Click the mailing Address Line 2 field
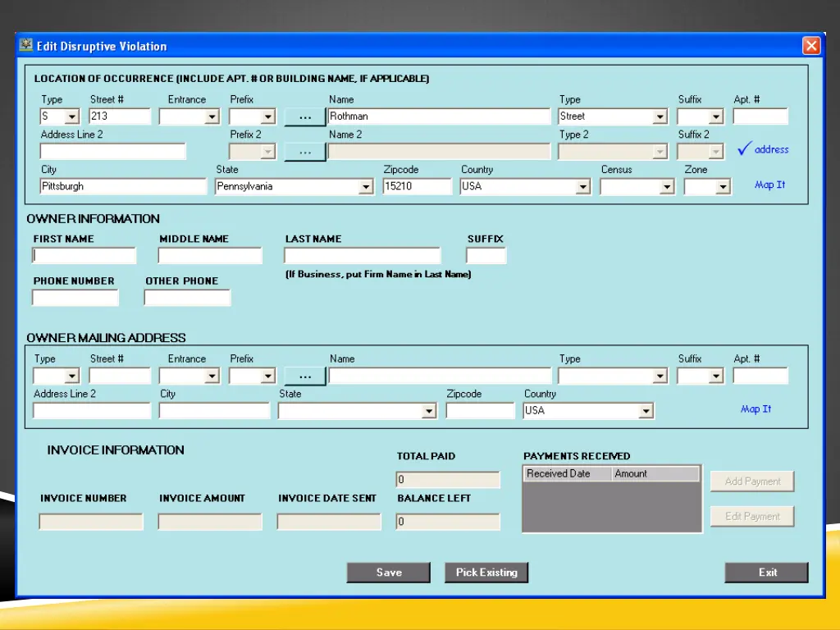840x630 pixels. (92, 411)
